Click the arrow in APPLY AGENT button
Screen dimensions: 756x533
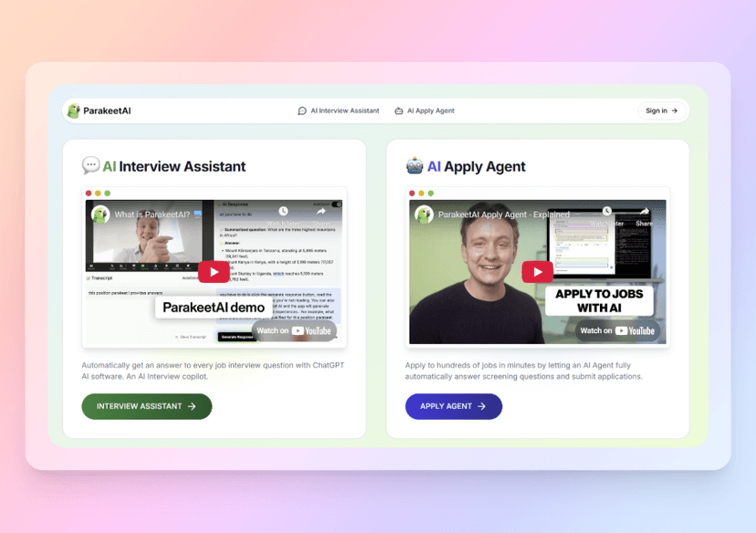(482, 406)
